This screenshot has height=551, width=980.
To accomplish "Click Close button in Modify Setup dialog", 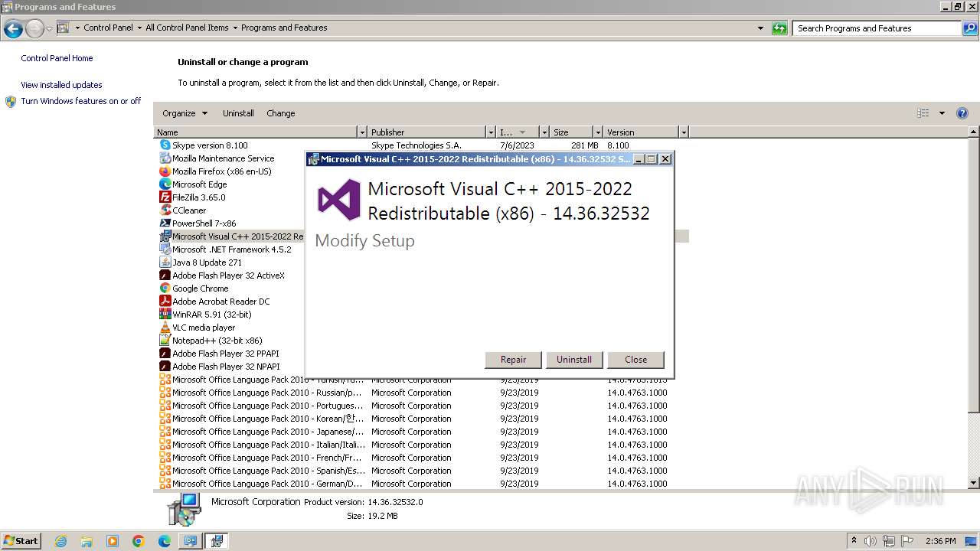I will coord(635,360).
